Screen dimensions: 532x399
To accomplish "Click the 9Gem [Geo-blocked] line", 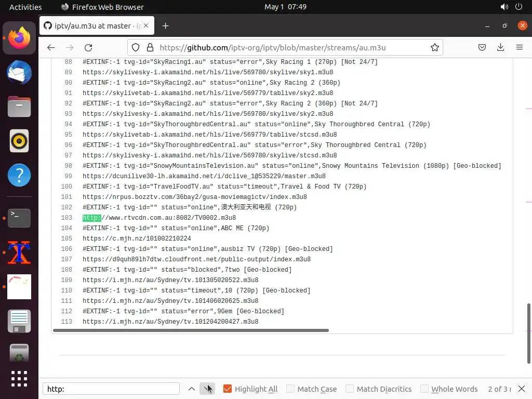I will [x=183, y=311].
